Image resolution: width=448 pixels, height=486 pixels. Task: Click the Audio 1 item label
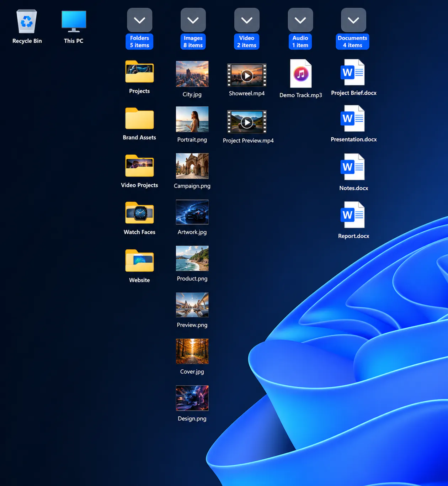click(300, 42)
